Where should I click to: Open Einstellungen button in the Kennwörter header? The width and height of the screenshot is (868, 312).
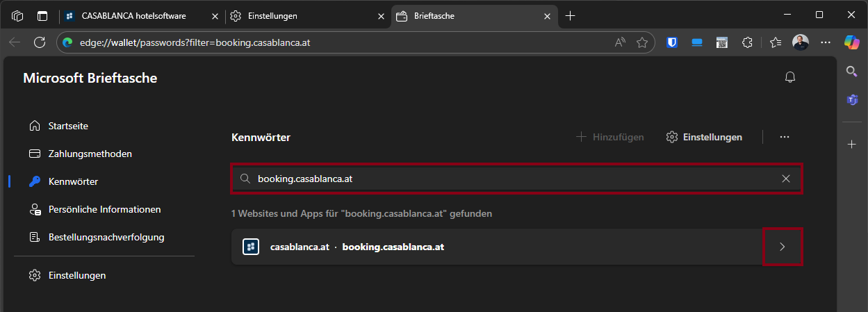point(704,137)
